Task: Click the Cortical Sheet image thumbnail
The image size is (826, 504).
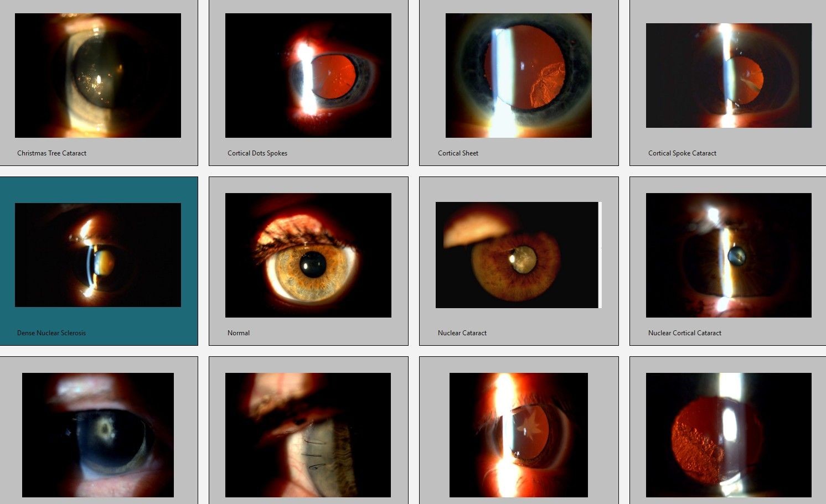Action: tap(519, 75)
